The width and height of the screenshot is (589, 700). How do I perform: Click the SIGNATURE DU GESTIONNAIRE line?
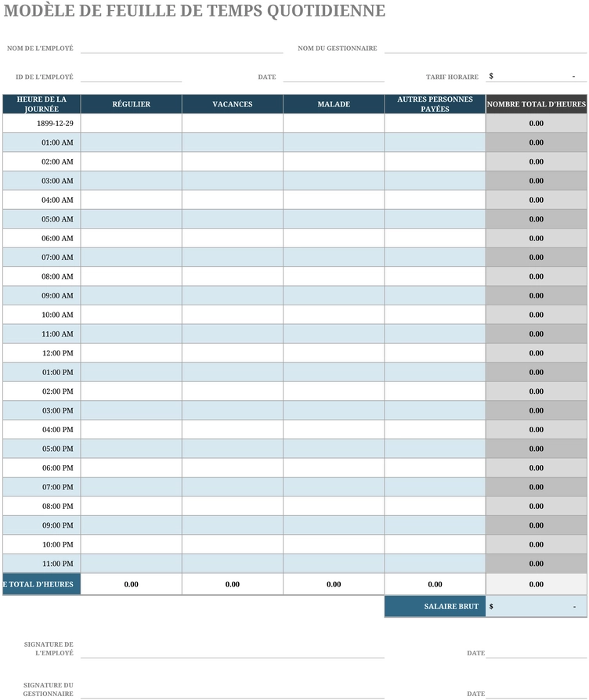232,691
